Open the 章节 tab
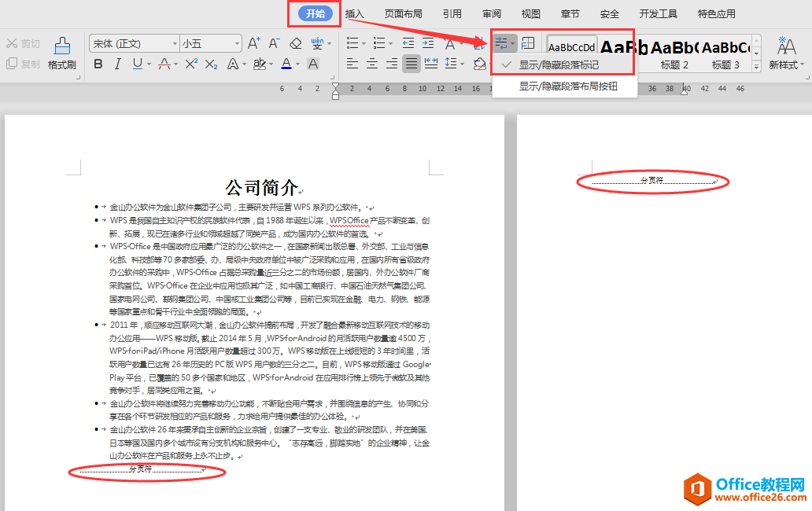 [x=570, y=14]
